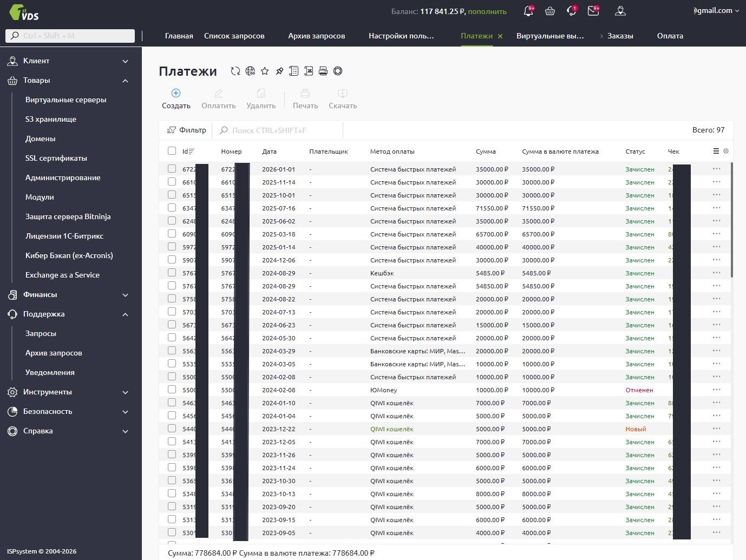Click the пополнить balance link
Image resolution: width=746 pixels, height=560 pixels.
[487, 11]
